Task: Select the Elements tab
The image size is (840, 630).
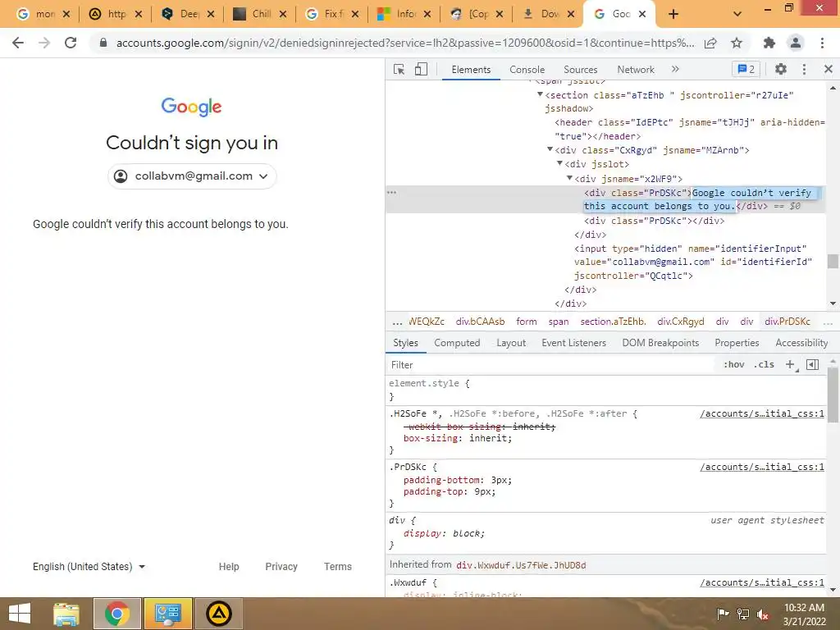Action: click(471, 70)
